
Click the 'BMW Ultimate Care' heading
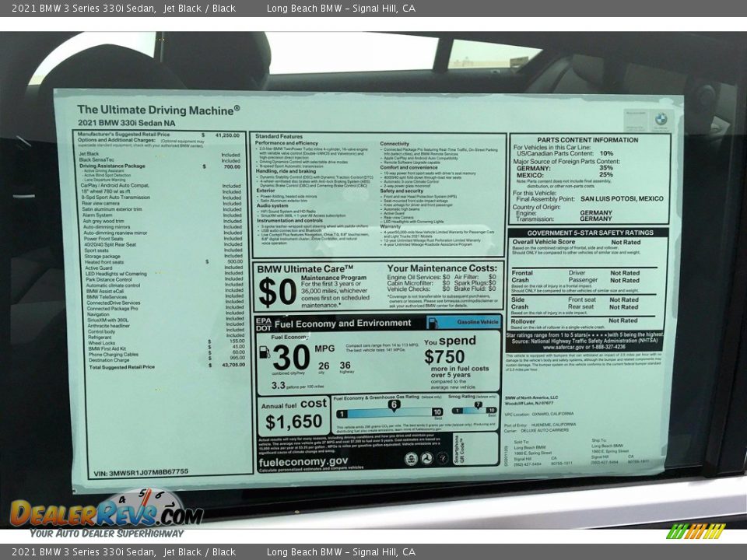click(305, 269)
